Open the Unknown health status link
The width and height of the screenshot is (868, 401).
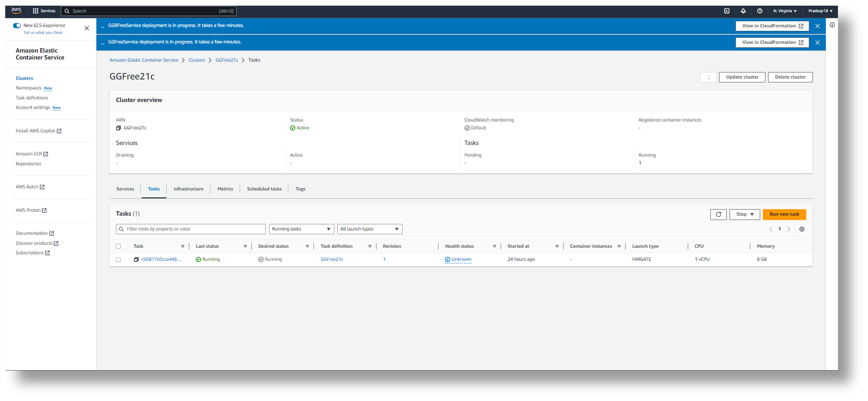click(x=458, y=260)
